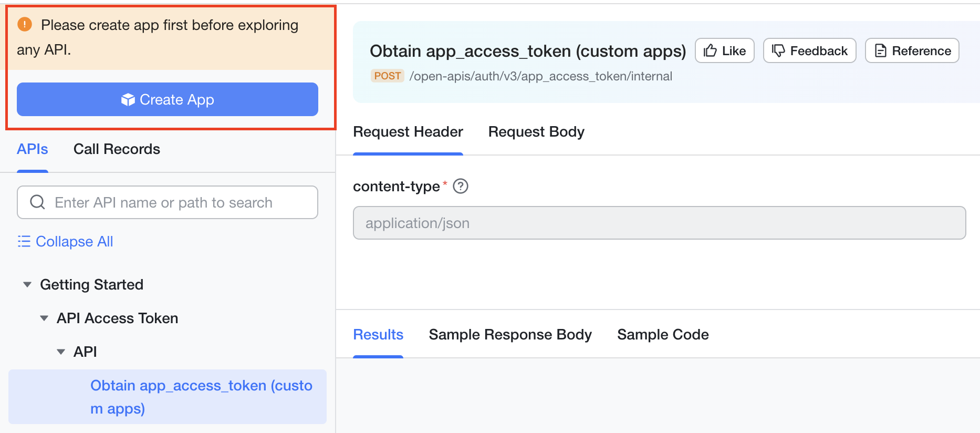Collapse the API Access Token node

(45, 318)
